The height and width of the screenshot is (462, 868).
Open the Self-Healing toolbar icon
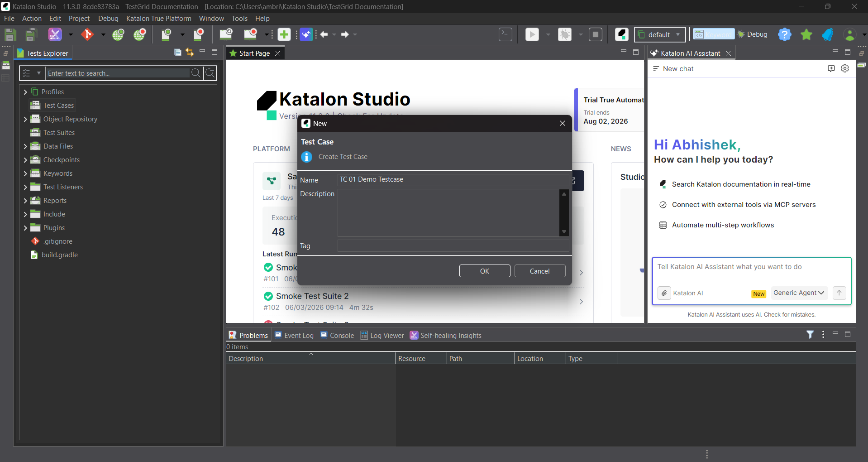pos(55,34)
